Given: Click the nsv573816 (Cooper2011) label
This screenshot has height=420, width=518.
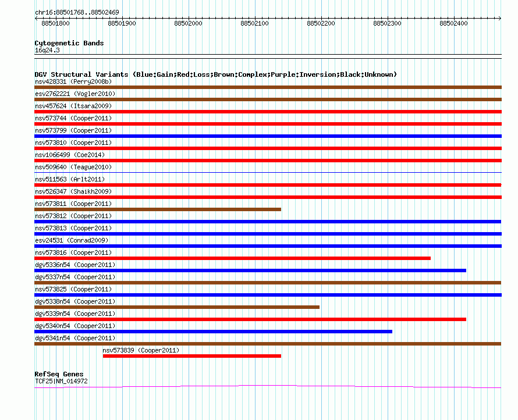Looking at the screenshot, I should click(73, 252).
